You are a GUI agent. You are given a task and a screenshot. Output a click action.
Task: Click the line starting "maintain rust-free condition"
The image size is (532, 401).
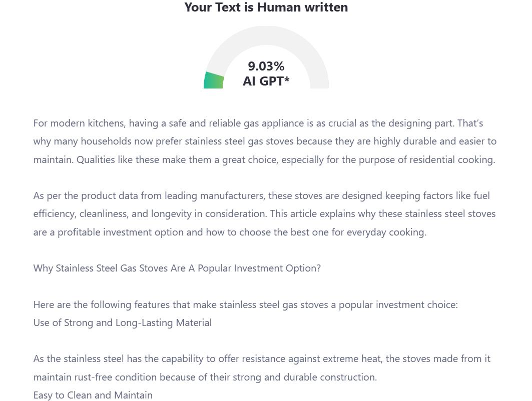pos(205,377)
